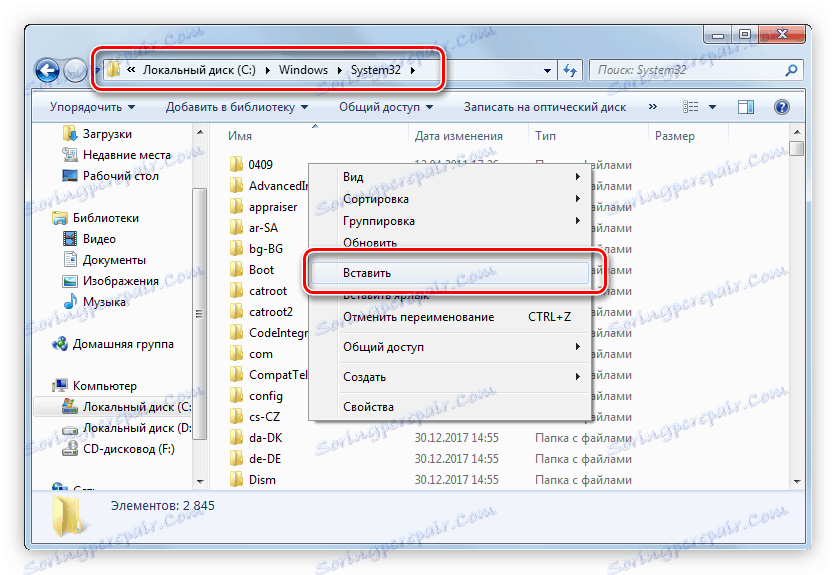Open Упорядочить dropdown menu
The image size is (837, 575).
coord(92,107)
